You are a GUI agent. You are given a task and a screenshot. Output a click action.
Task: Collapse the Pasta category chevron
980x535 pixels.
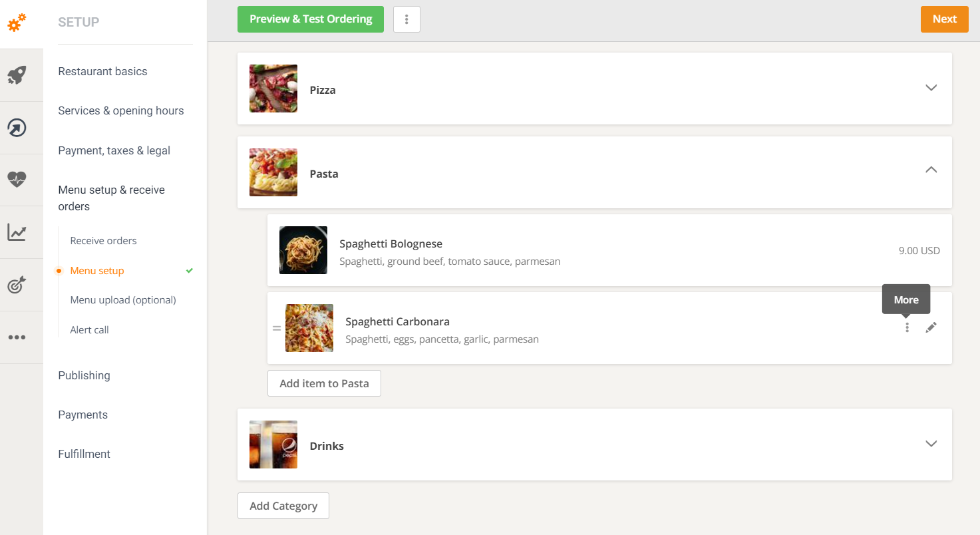point(931,170)
